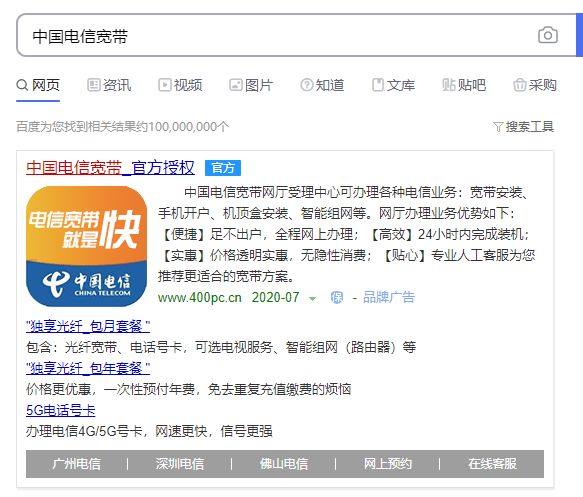Viewport: 583px width, 497px height.
Task: Open the 中国电信宽带_官方授权 result link
Action: click(110, 168)
